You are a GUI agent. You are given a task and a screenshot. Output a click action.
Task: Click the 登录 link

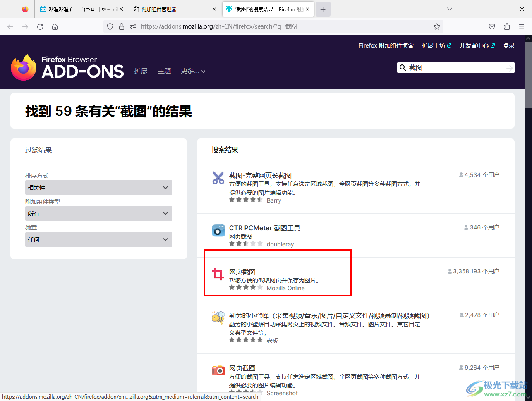509,45
